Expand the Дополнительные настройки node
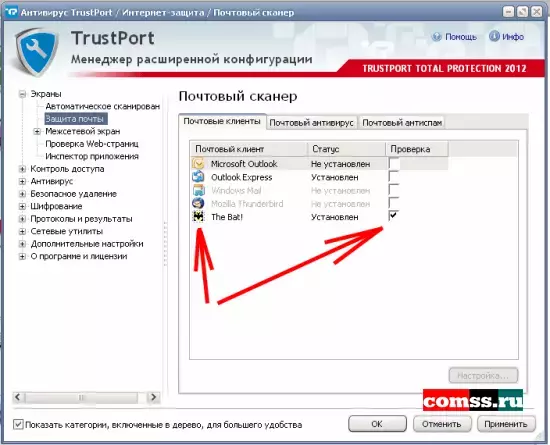 coord(22,244)
